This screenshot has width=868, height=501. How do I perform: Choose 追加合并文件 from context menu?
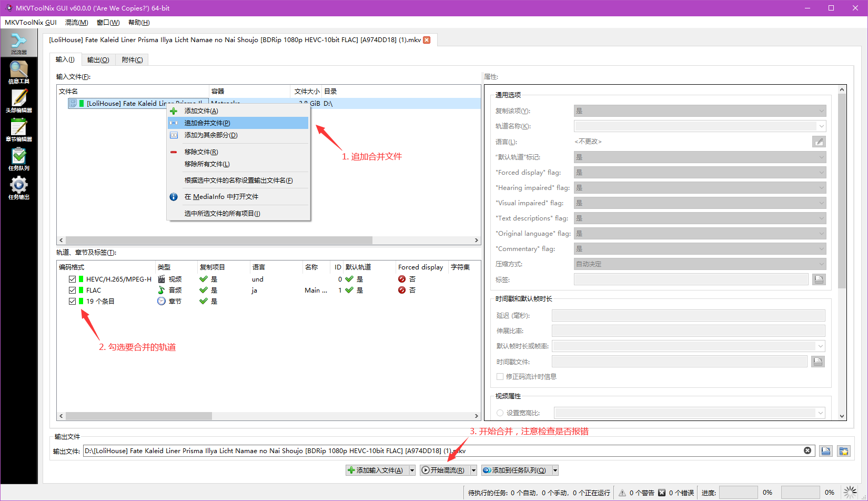pyautogui.click(x=207, y=123)
